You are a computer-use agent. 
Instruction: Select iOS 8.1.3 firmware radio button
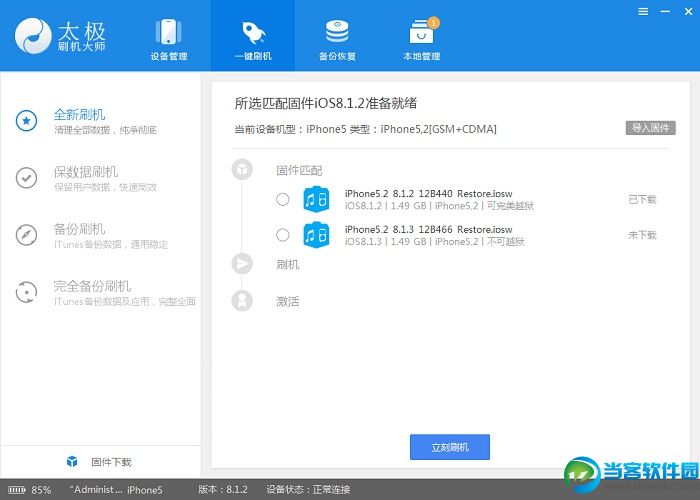pyautogui.click(x=283, y=235)
